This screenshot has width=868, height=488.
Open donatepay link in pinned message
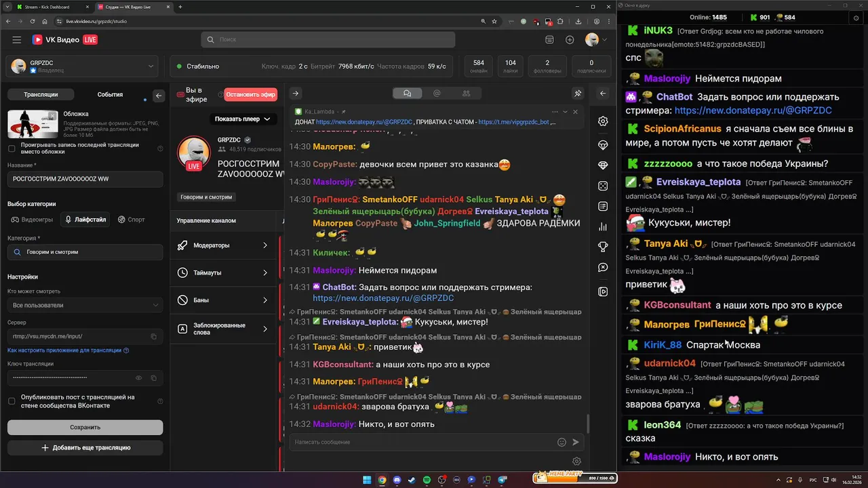point(364,122)
